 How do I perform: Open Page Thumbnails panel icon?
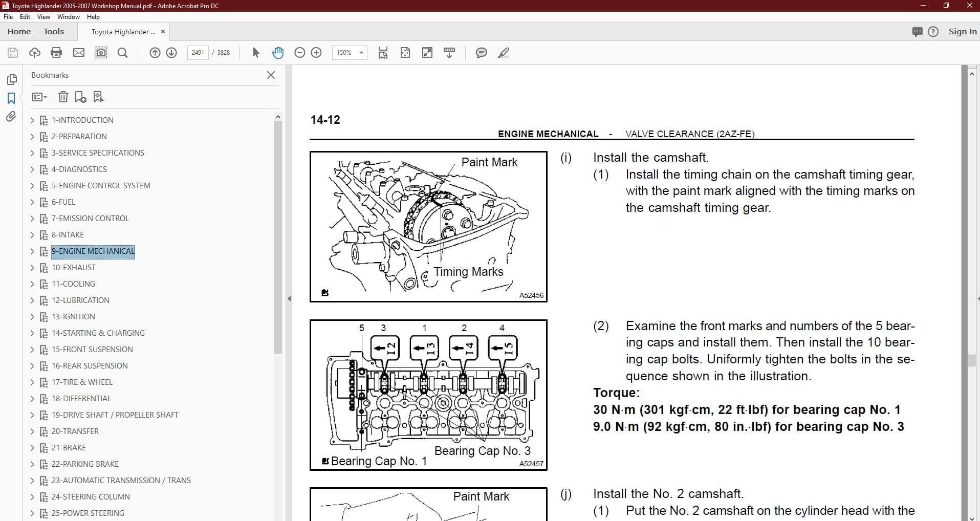[x=11, y=79]
